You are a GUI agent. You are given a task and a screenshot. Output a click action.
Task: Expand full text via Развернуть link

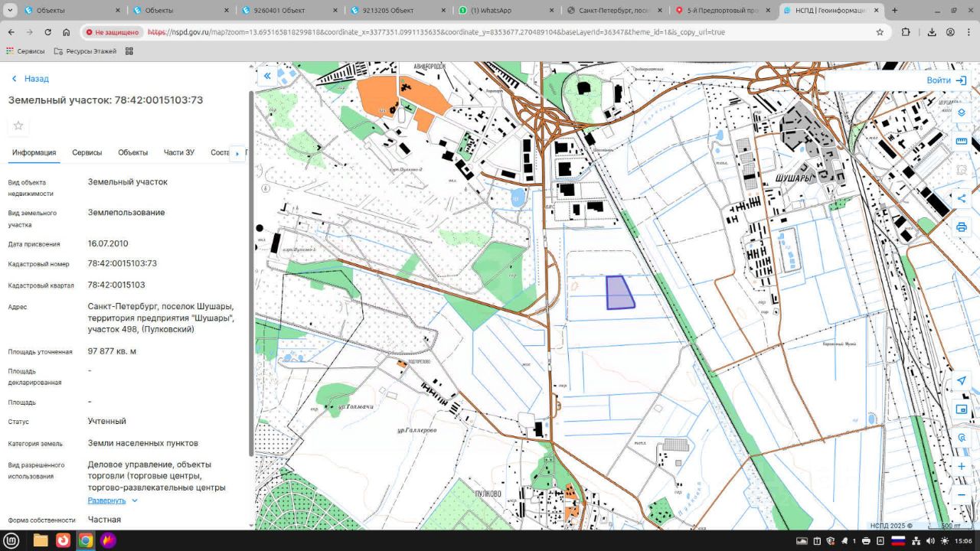coord(113,500)
